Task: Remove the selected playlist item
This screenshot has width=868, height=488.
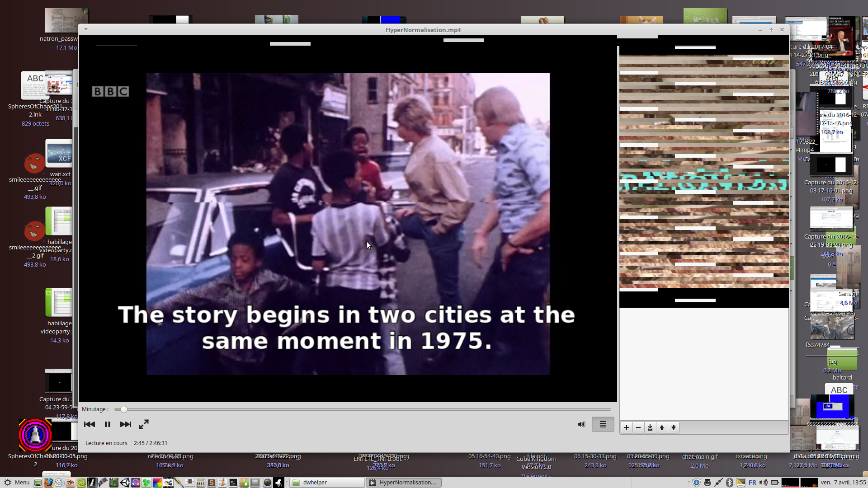Action: coord(638,427)
